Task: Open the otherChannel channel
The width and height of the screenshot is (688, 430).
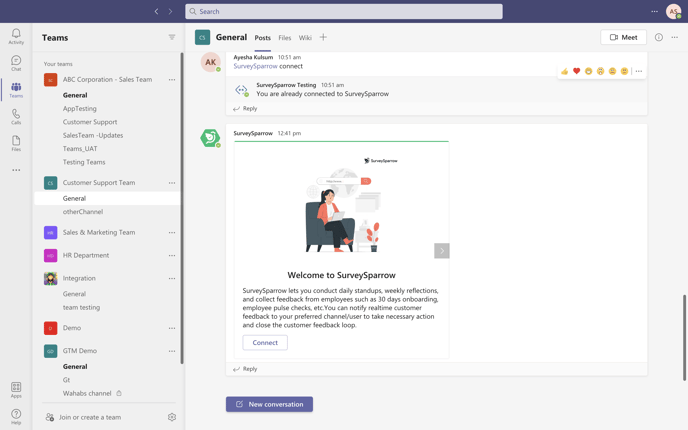Action: [x=83, y=211]
